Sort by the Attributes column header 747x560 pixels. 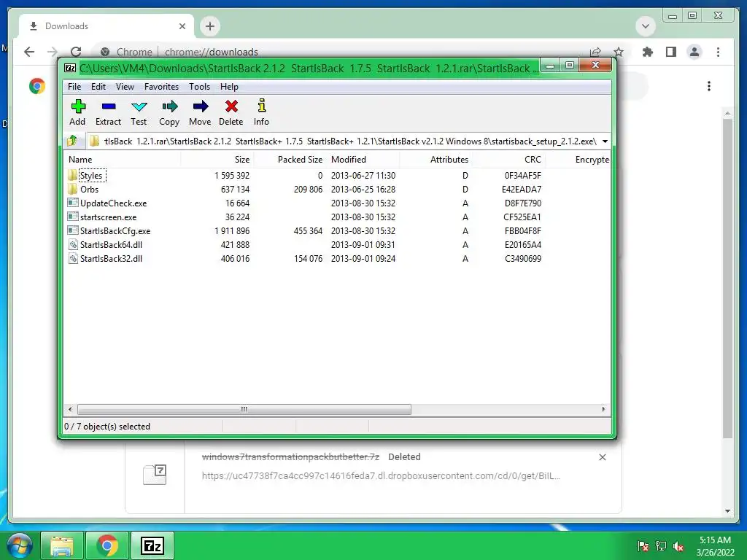[x=436, y=160]
